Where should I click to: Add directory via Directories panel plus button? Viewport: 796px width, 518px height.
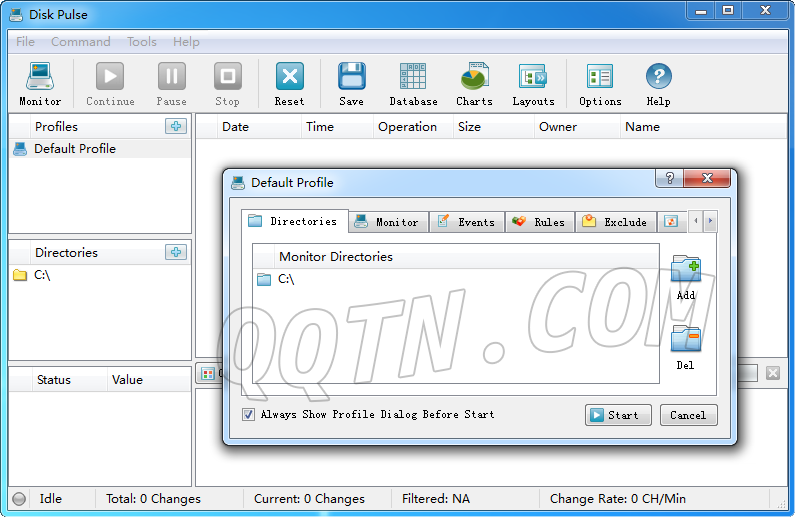[x=176, y=252]
